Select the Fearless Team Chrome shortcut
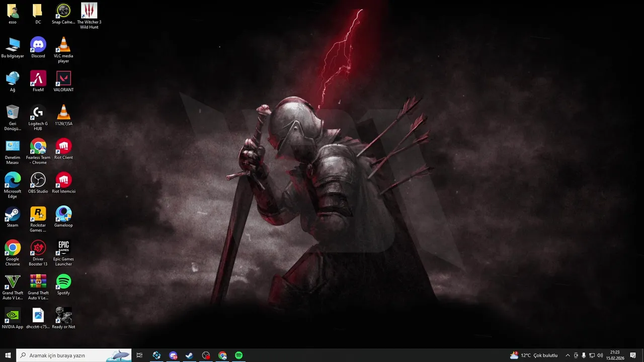644x362 pixels. tap(38, 151)
